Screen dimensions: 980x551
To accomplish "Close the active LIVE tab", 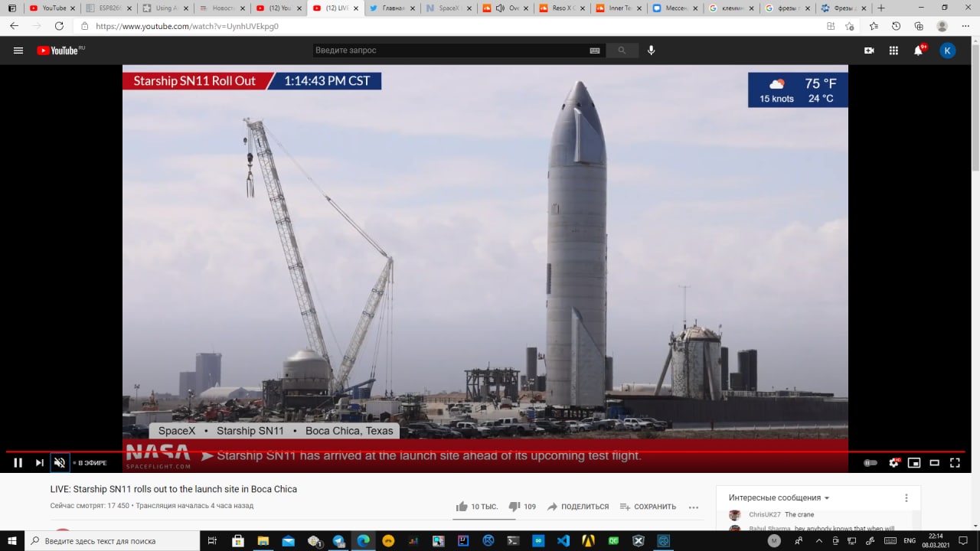I will (355, 8).
